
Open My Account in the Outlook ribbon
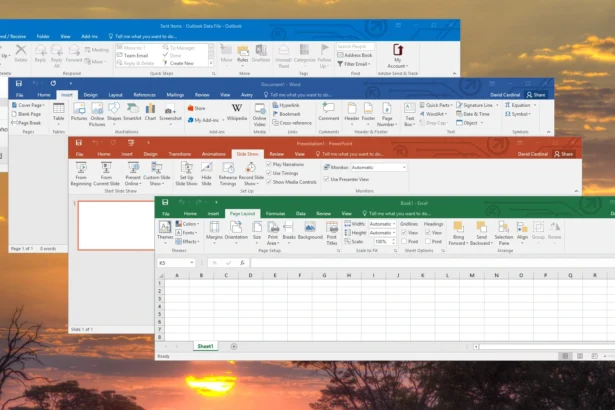[x=398, y=56]
